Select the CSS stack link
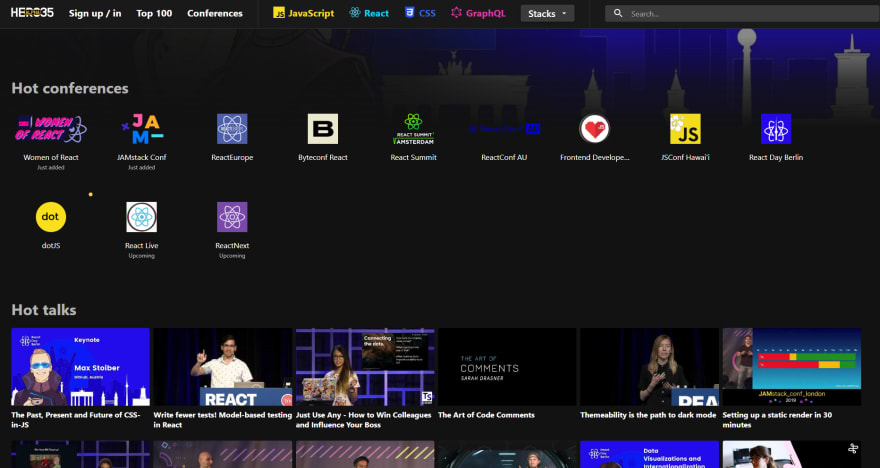The image size is (880, 468). (420, 13)
